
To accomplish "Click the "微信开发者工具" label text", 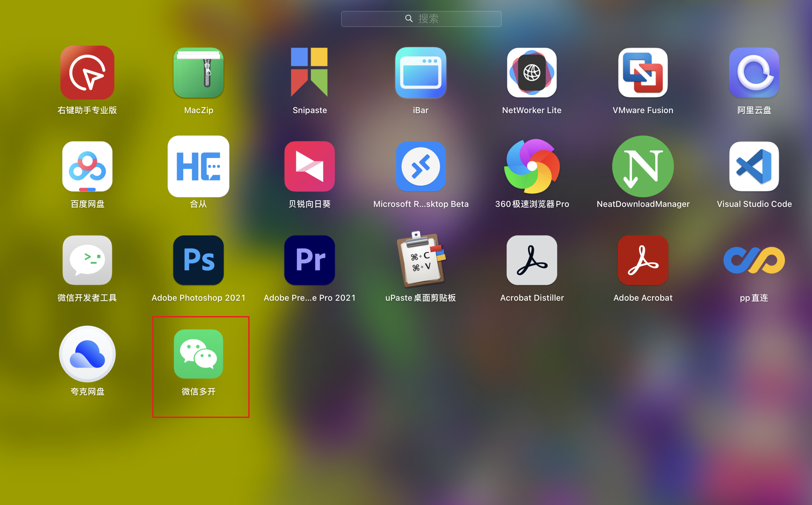I will [87, 298].
